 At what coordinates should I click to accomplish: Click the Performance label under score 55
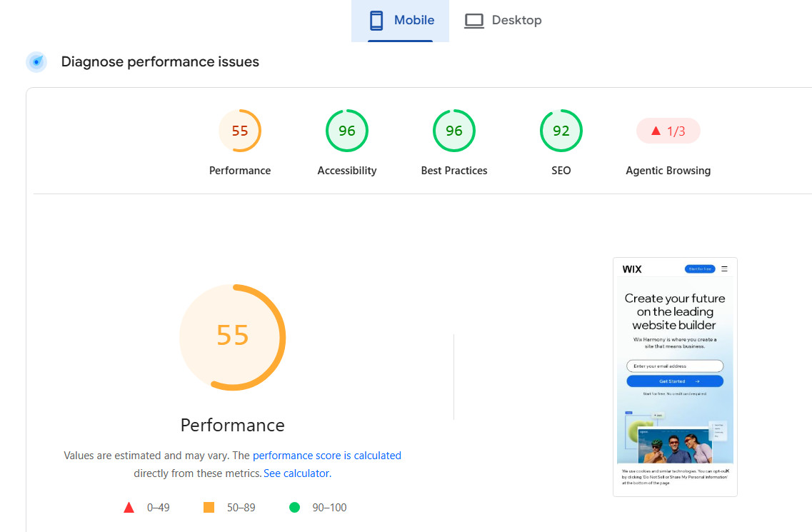tap(240, 171)
